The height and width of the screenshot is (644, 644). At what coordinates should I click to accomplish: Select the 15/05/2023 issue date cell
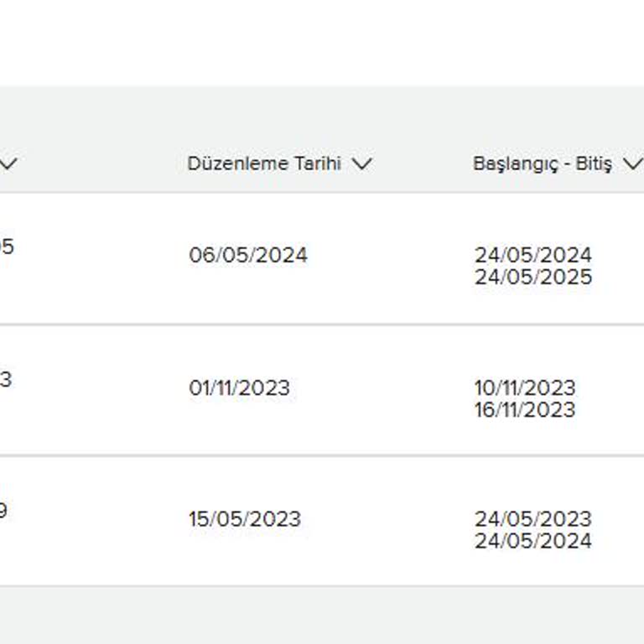click(244, 519)
